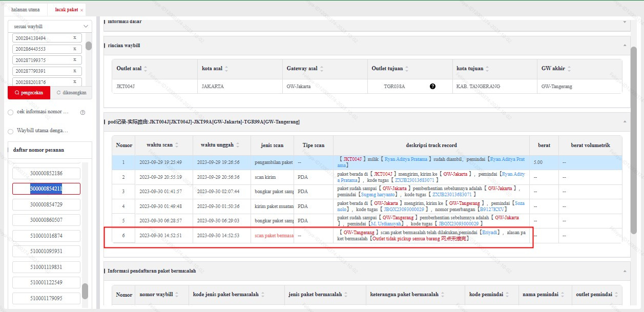Click the order number list scrollbar thumb
Image resolution: width=644 pixels, height=312 pixels.
[85, 291]
